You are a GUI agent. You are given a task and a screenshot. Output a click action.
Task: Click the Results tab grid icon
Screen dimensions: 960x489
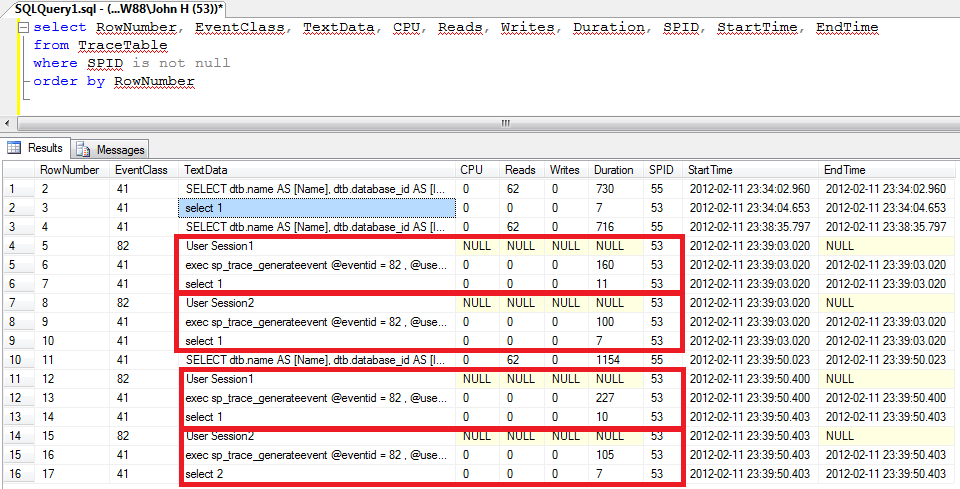pos(15,148)
